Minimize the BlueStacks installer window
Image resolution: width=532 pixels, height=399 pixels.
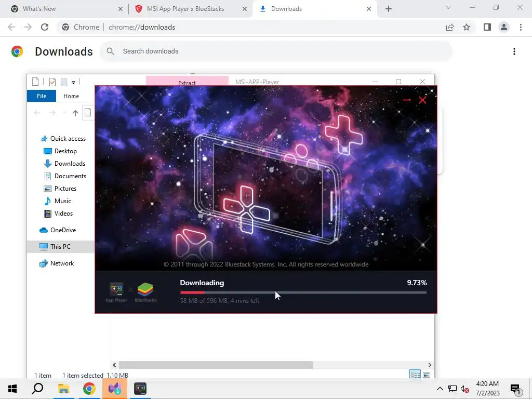click(407, 100)
